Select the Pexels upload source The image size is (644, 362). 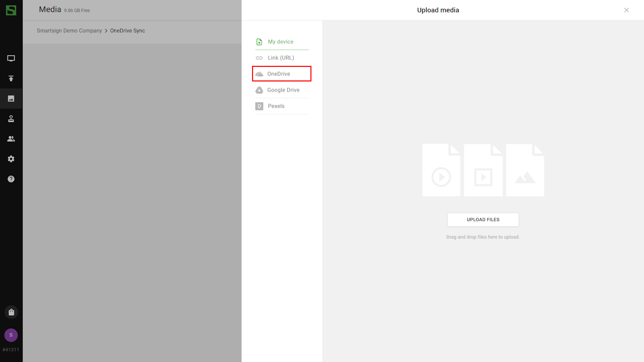[276, 106]
